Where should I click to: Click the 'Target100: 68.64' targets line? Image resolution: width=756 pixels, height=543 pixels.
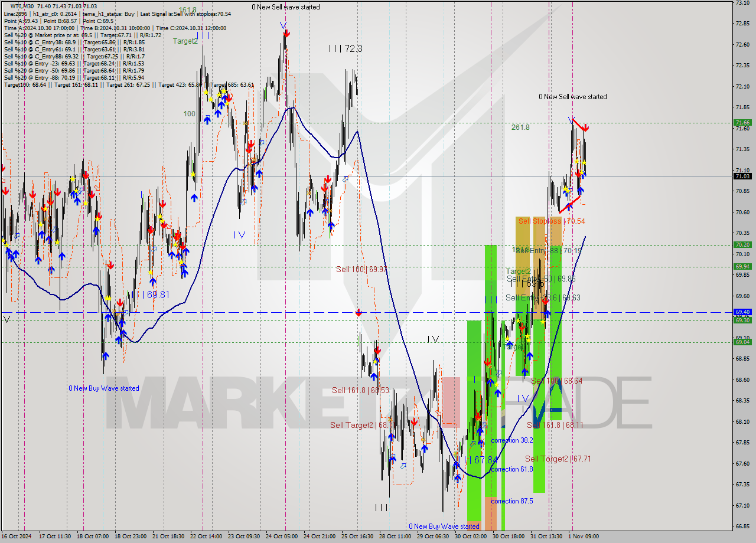[129, 84]
